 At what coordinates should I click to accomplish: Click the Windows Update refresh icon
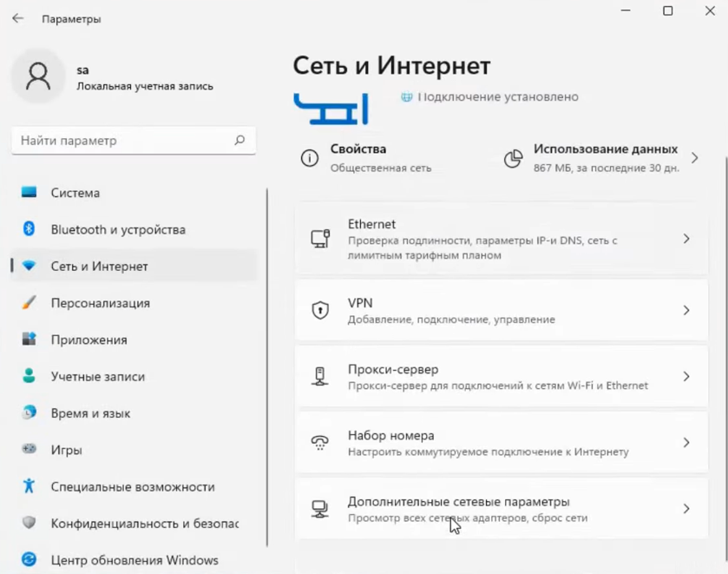coord(29,559)
